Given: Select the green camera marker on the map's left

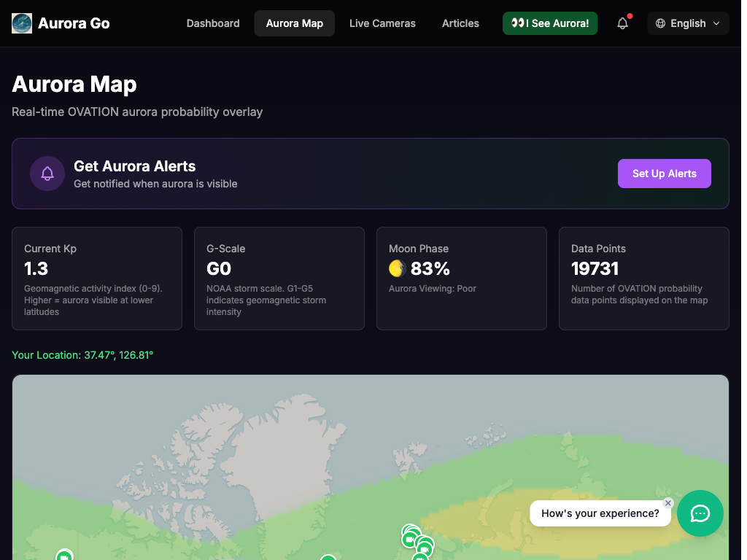Looking at the screenshot, I should coord(64,555).
